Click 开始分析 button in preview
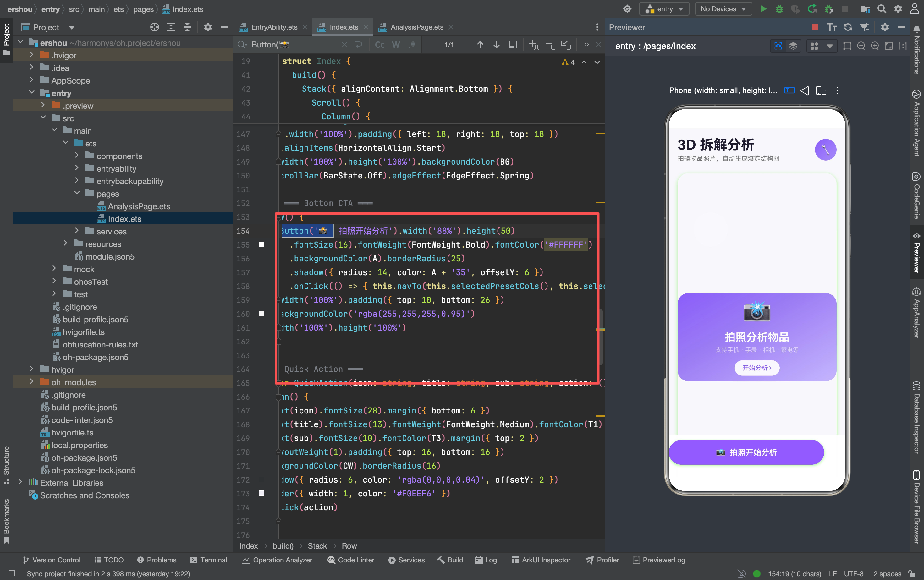The image size is (924, 580). [757, 368]
